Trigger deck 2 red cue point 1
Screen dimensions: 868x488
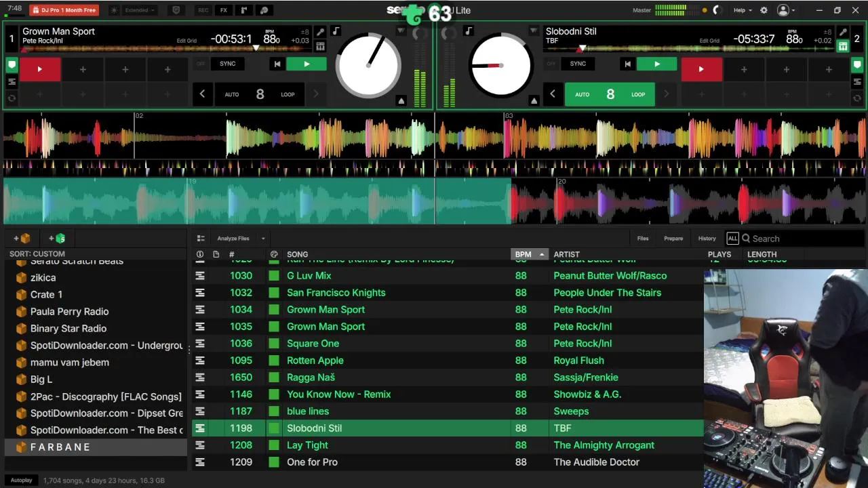tap(701, 69)
